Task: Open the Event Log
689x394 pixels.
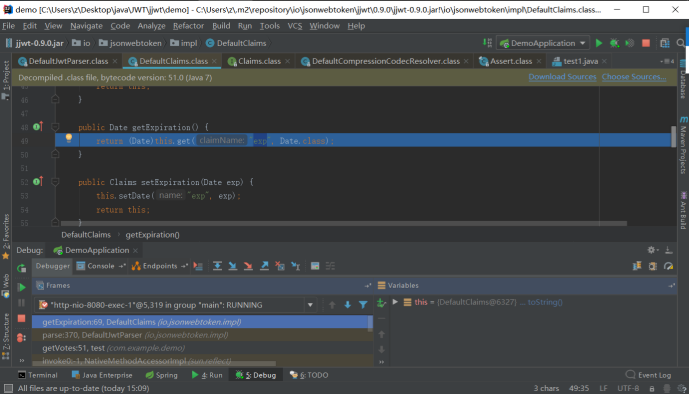Action: click(649, 375)
